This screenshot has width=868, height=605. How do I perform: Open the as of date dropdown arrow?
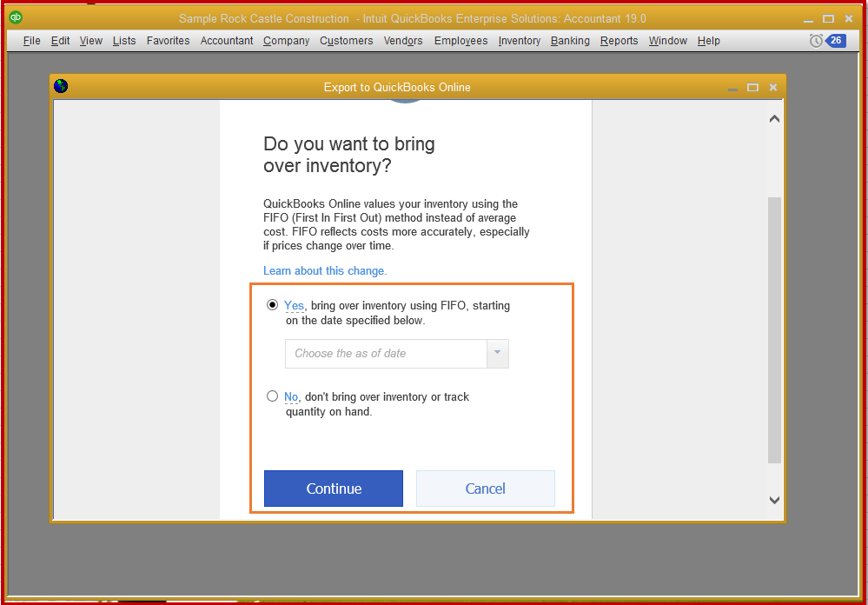pos(497,353)
